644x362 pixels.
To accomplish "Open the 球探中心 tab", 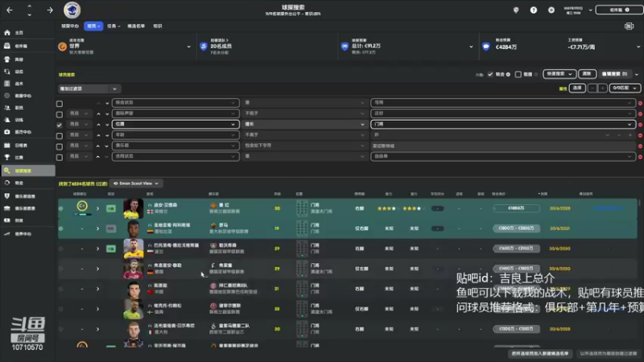I will (70, 26).
